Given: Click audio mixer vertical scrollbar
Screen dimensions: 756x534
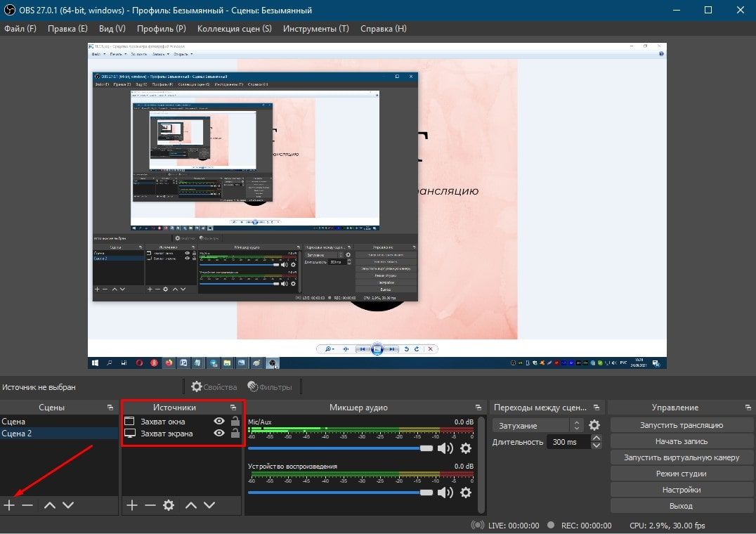Looking at the screenshot, I should 481,464.
